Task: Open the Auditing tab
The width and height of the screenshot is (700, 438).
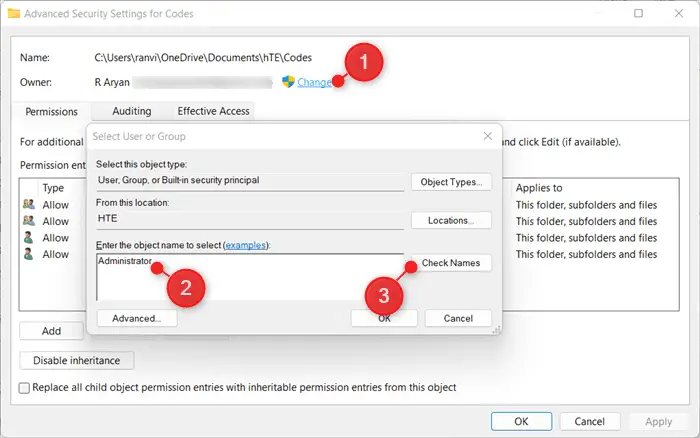Action: click(132, 111)
